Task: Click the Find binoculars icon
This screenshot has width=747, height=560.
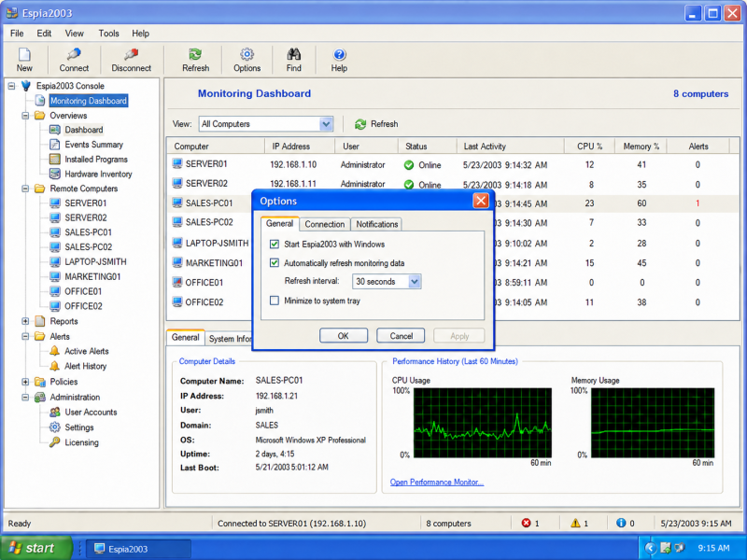Action: 293,54
